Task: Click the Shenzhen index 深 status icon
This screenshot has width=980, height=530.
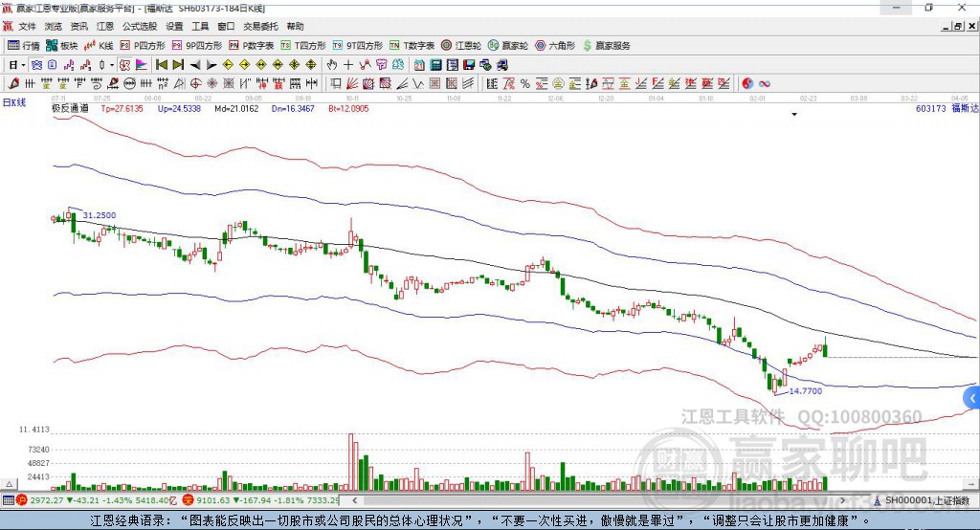Action: coord(188,500)
